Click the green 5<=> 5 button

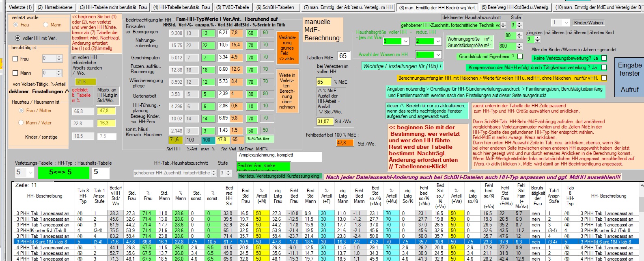coord(64,172)
